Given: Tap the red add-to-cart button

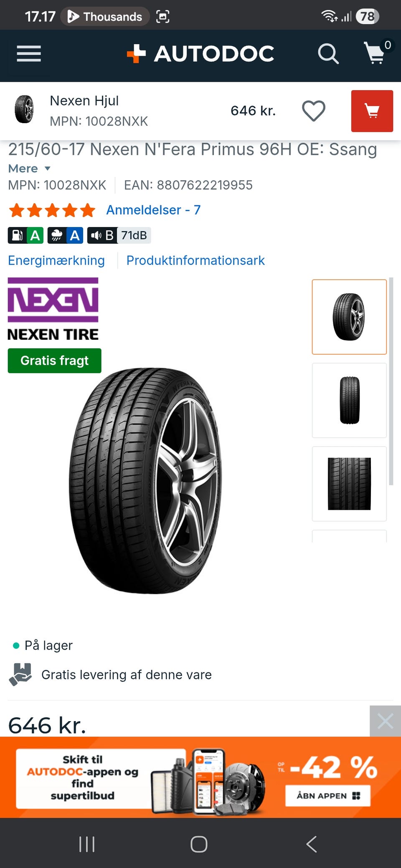Looking at the screenshot, I should coord(372,111).
